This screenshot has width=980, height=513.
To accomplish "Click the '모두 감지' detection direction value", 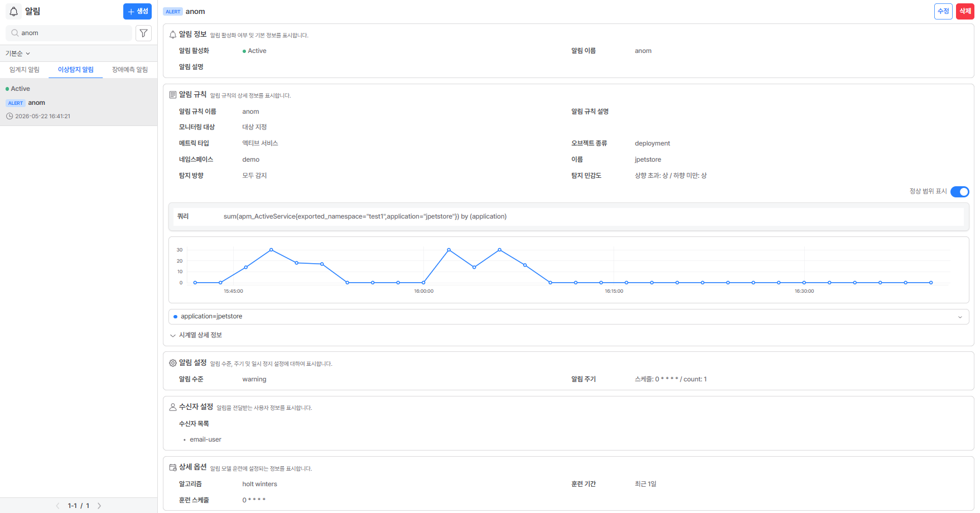I will pyautogui.click(x=254, y=176).
